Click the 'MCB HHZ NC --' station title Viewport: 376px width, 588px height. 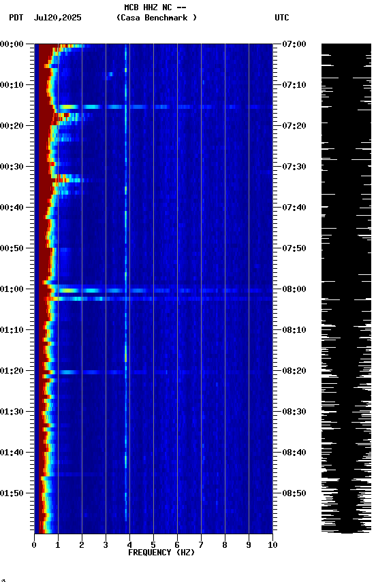(x=155, y=7)
